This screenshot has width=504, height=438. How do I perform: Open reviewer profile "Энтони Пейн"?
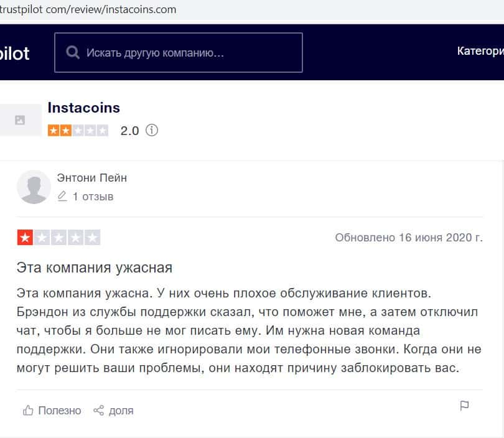pos(92,178)
